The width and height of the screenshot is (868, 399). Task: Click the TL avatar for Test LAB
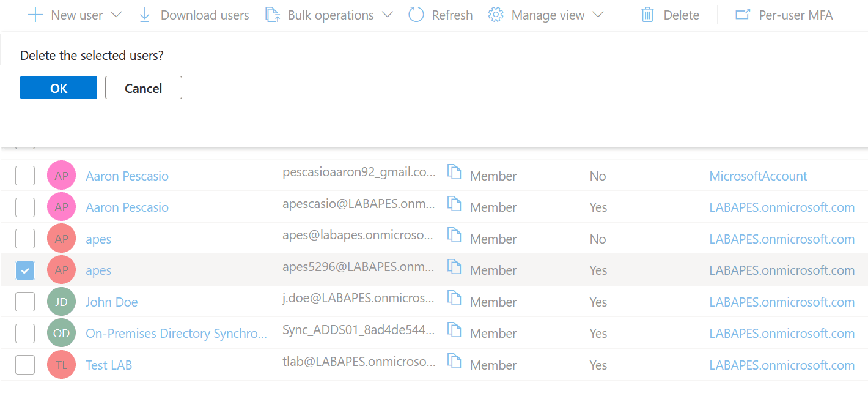point(61,365)
